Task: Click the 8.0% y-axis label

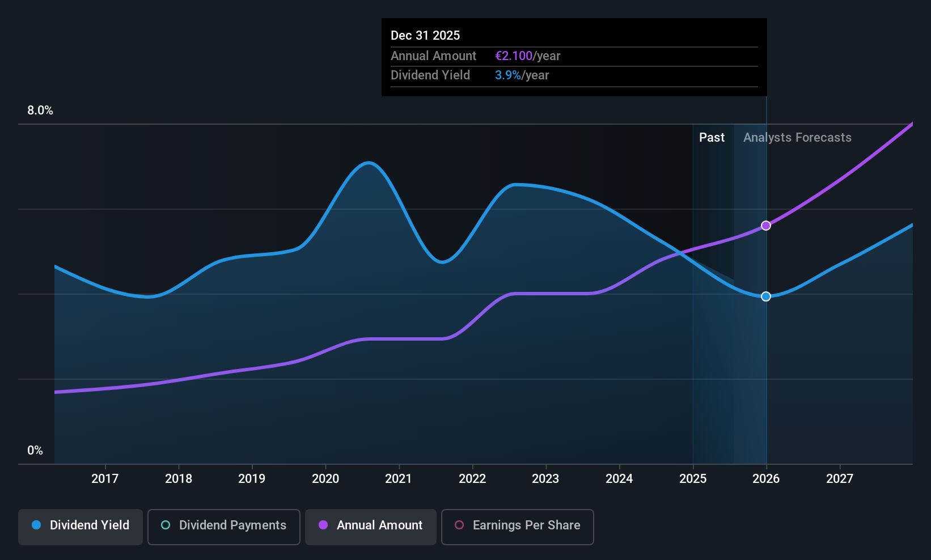Action: [x=40, y=111]
